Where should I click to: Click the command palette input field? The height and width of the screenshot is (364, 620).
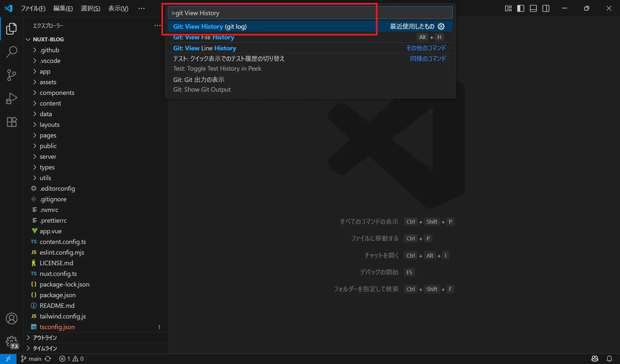(x=310, y=13)
